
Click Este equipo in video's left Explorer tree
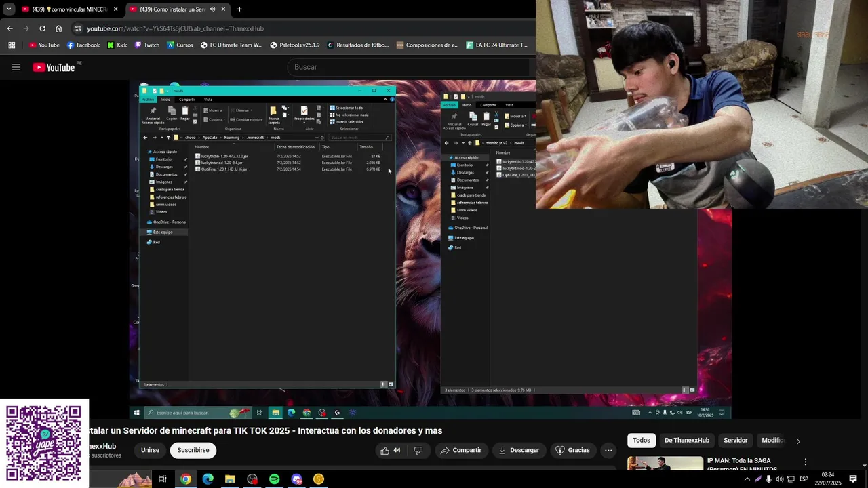tap(162, 232)
